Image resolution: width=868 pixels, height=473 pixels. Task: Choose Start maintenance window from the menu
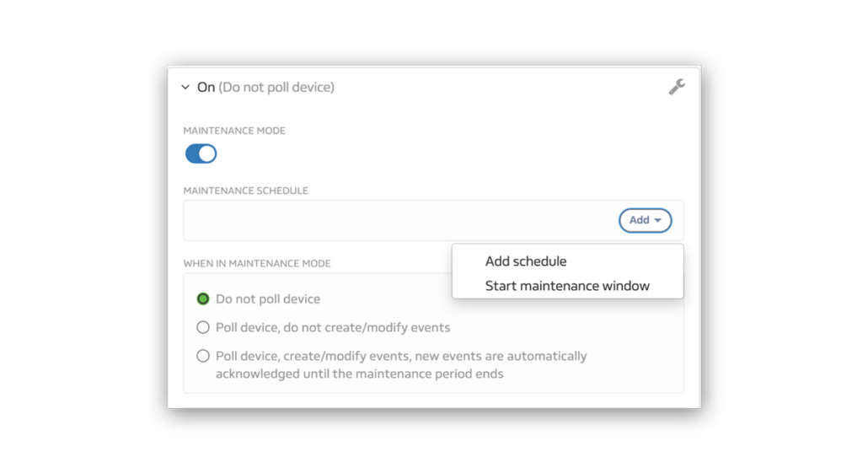567,286
